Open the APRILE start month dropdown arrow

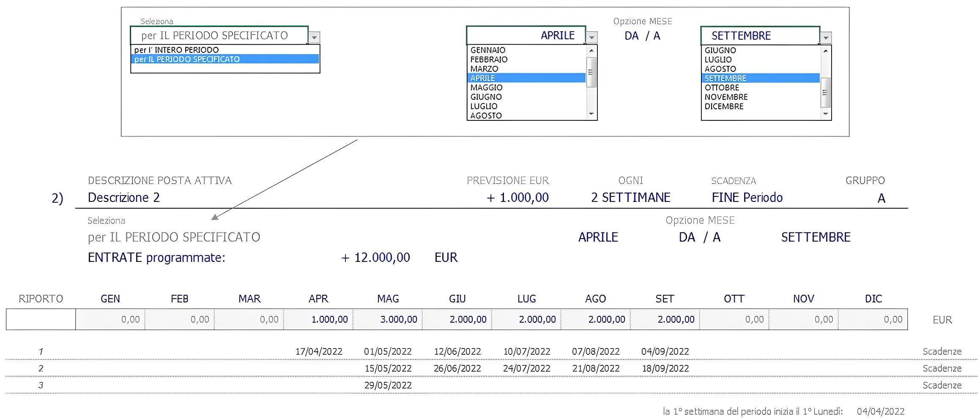click(591, 38)
